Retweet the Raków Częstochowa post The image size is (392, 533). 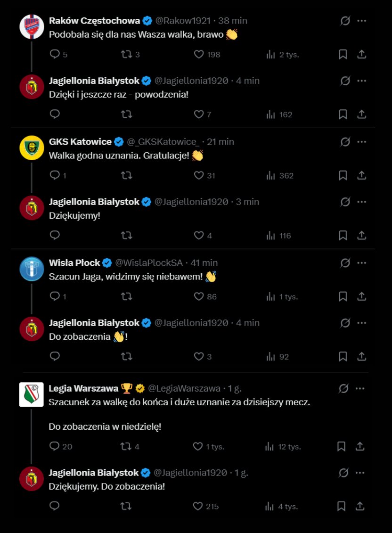pos(126,54)
